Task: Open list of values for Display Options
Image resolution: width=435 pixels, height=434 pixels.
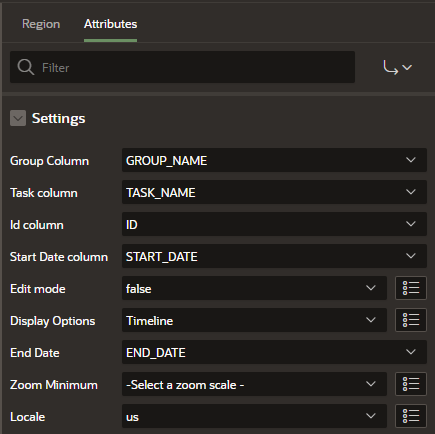Action: [411, 320]
